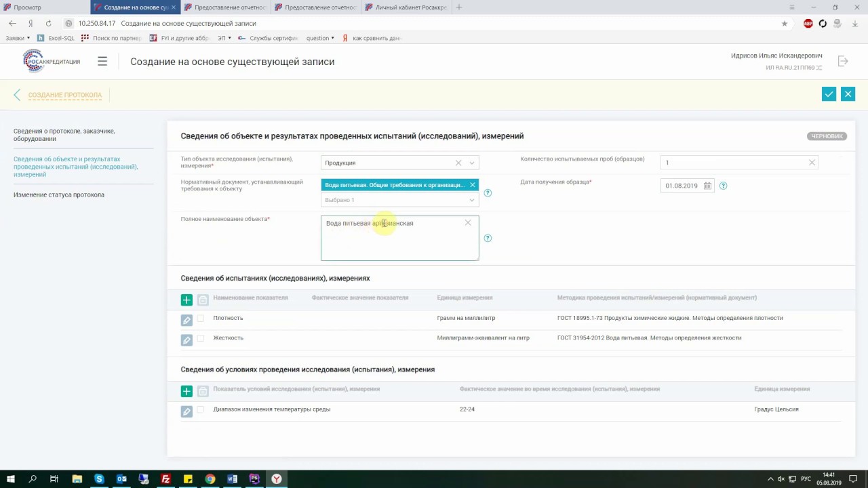Click the Градус Цельсия unit cell
The width and height of the screenshot is (868, 488).
point(776,409)
